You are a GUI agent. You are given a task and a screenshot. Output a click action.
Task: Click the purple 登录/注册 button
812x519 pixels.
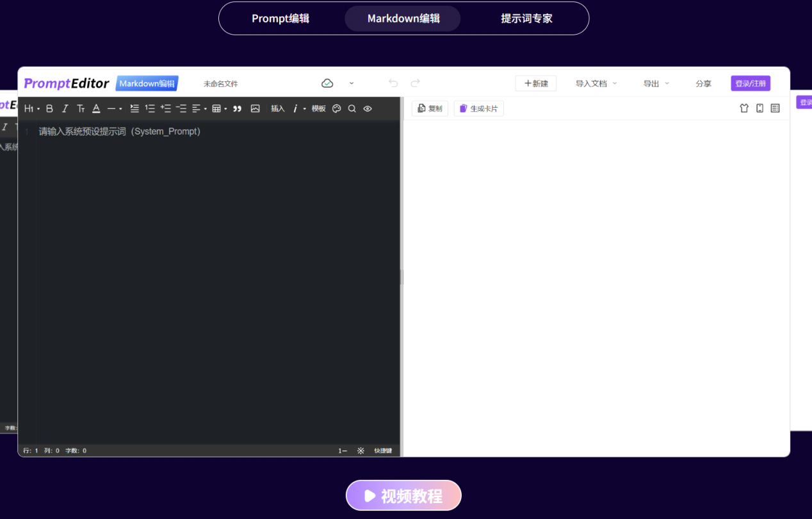click(751, 83)
